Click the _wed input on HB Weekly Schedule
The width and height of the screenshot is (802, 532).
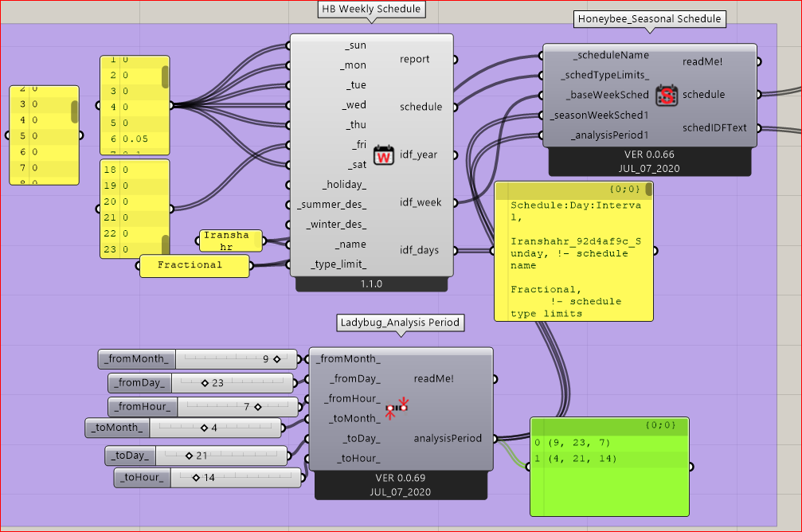(x=354, y=105)
